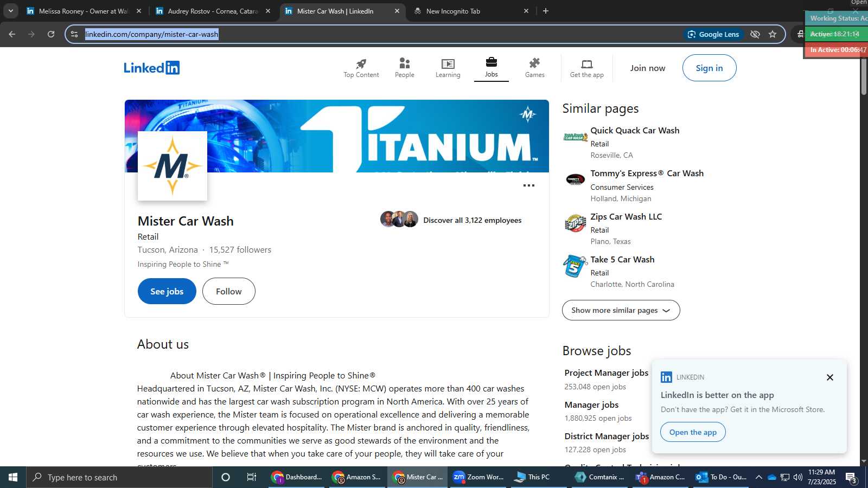
Task: Click Get the app laptop icon
Action: point(586,64)
